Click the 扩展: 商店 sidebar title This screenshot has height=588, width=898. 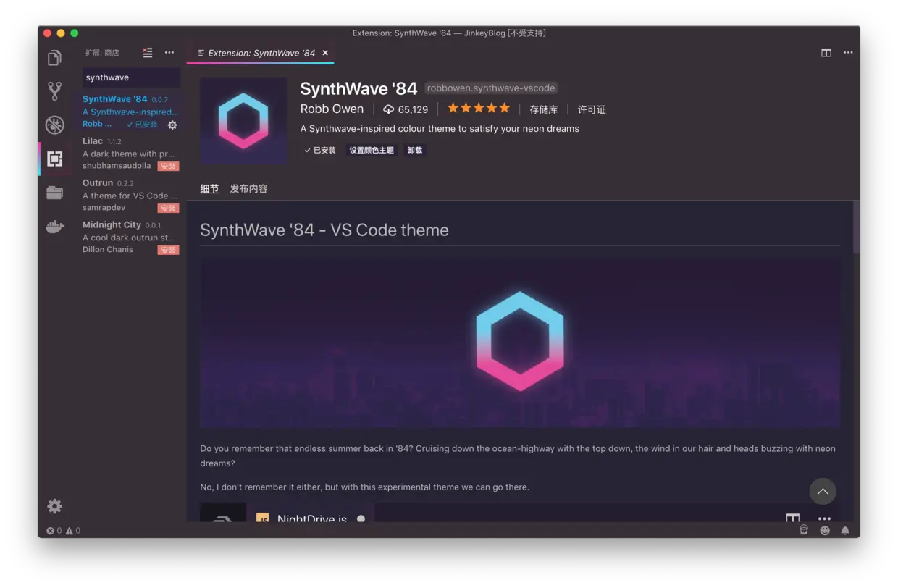coord(102,53)
